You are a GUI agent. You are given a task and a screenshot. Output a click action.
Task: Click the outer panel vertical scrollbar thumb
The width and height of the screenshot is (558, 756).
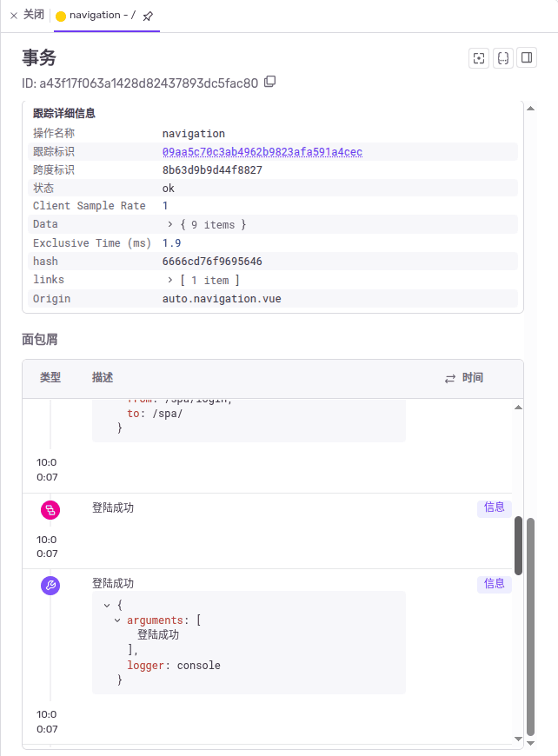pyautogui.click(x=530, y=626)
